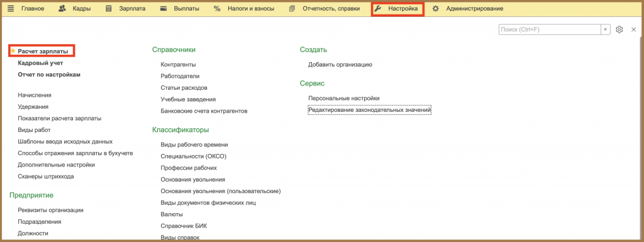Click the card icon next to Выплаты

pos(164,8)
